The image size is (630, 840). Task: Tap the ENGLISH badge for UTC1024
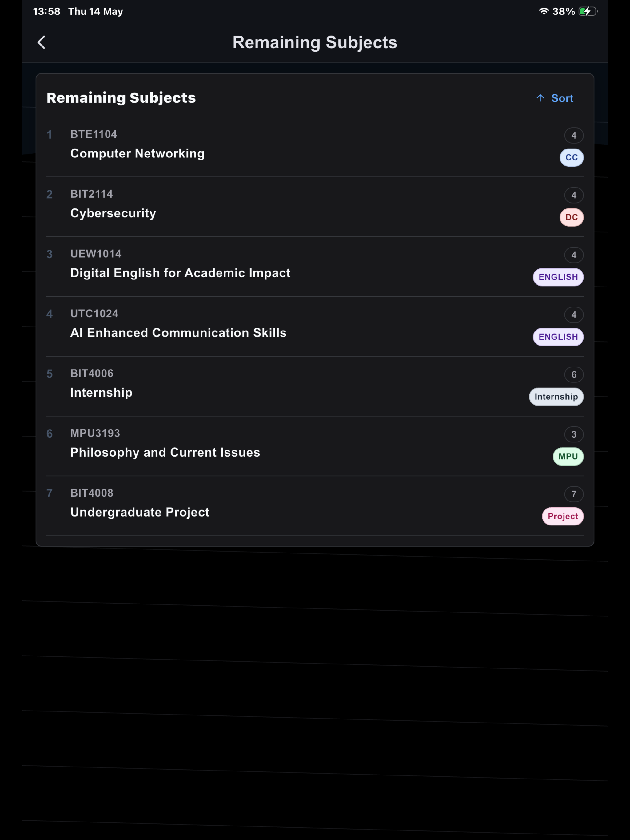coord(558,337)
